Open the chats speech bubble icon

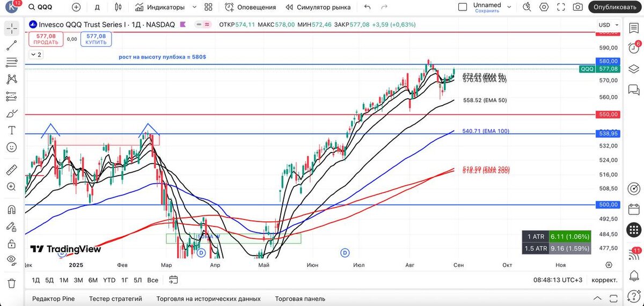point(634,89)
